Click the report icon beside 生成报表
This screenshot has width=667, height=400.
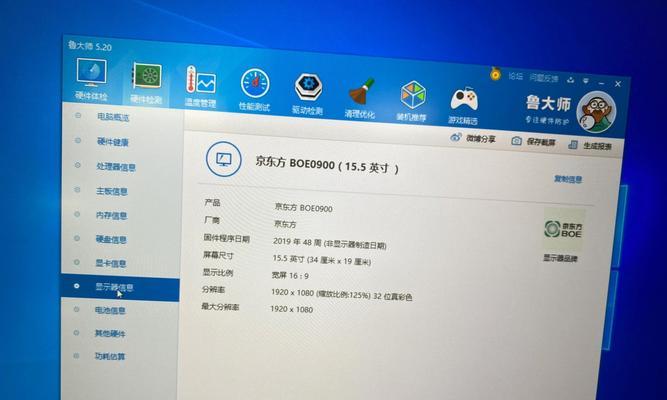click(x=573, y=145)
